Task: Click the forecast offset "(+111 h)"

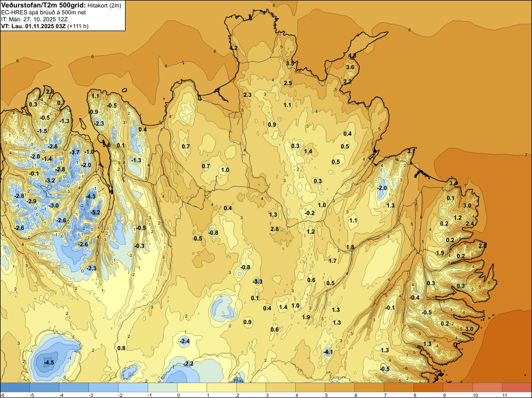Action: point(78,26)
